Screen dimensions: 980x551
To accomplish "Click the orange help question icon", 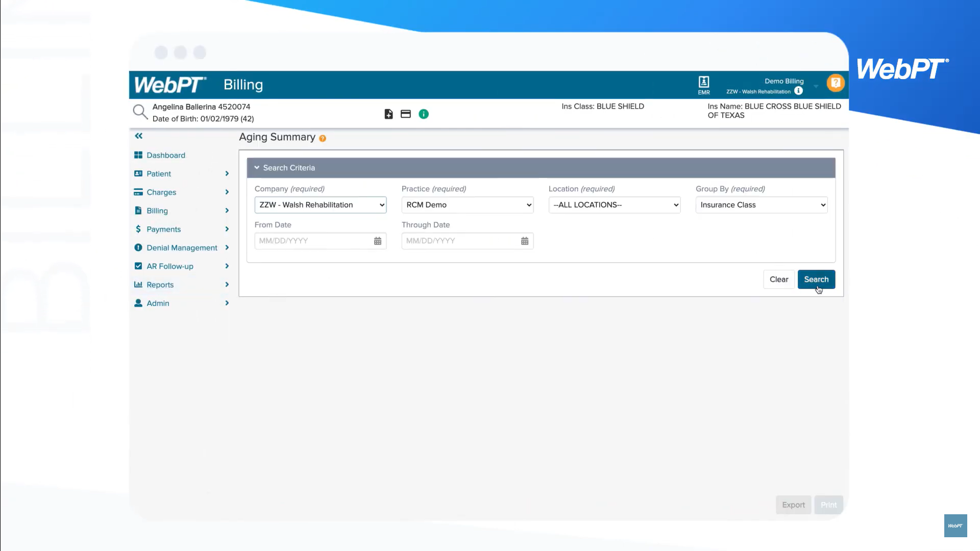I will pos(836,83).
